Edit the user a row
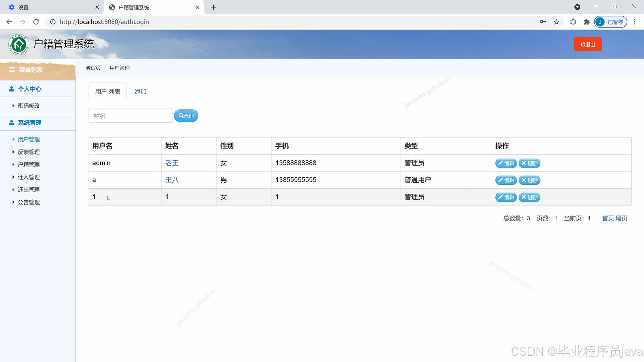 point(506,180)
